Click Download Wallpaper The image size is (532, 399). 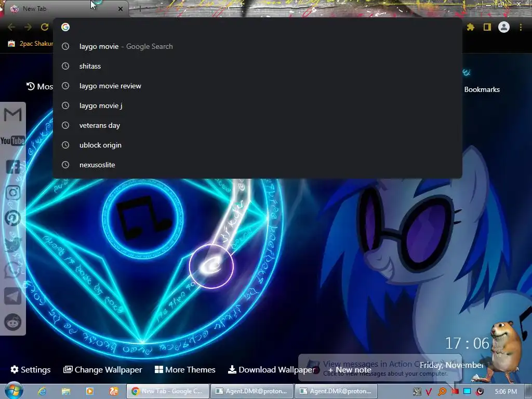point(271,369)
